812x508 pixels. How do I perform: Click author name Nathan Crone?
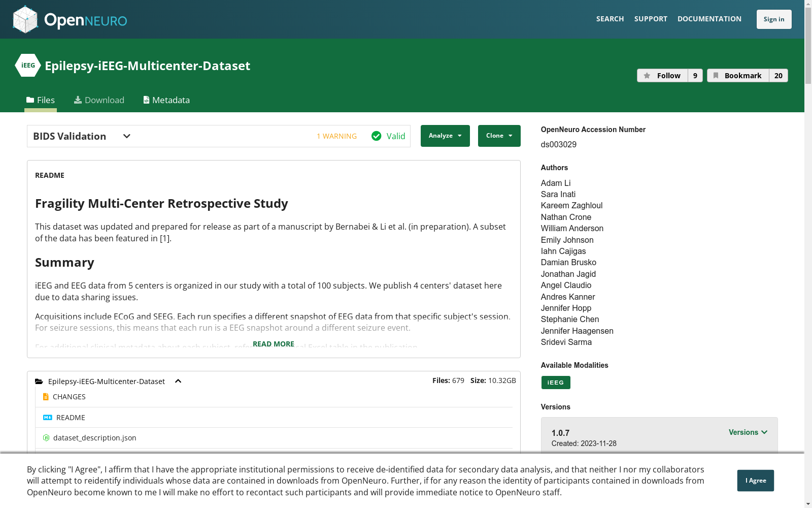click(566, 217)
